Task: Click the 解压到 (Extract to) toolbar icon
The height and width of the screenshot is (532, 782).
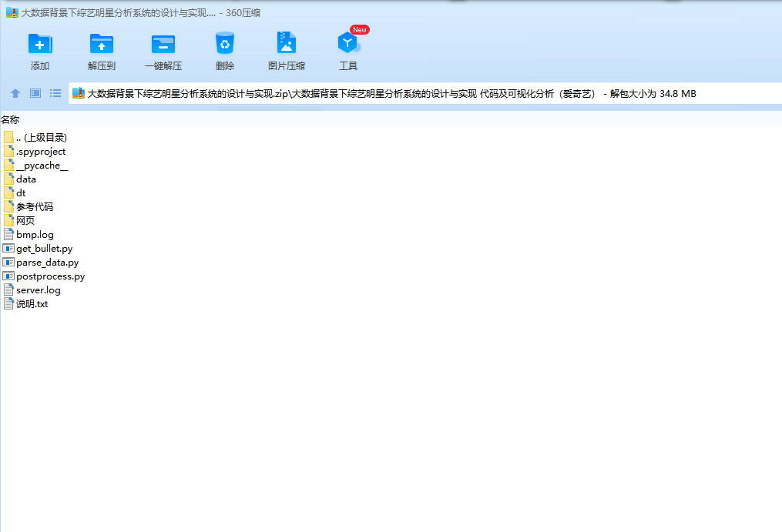Action: pyautogui.click(x=101, y=44)
